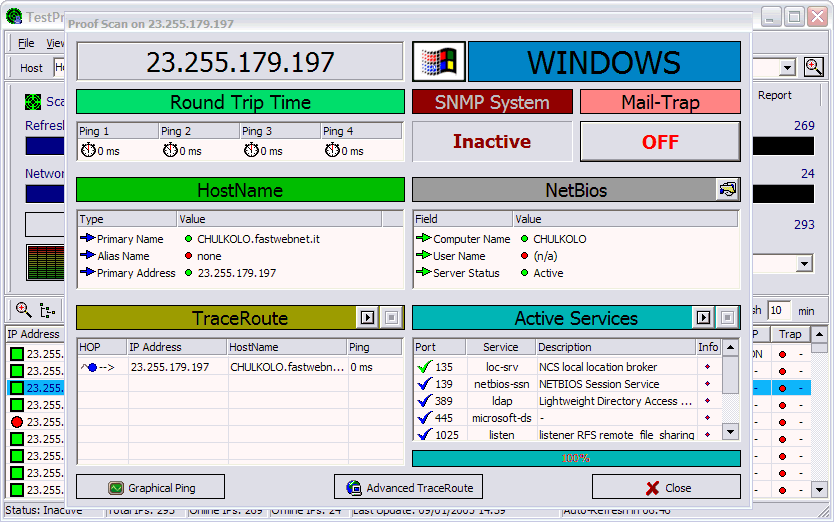834x522 pixels.
Task: Sort Active Services by Port column
Action: 439,347
